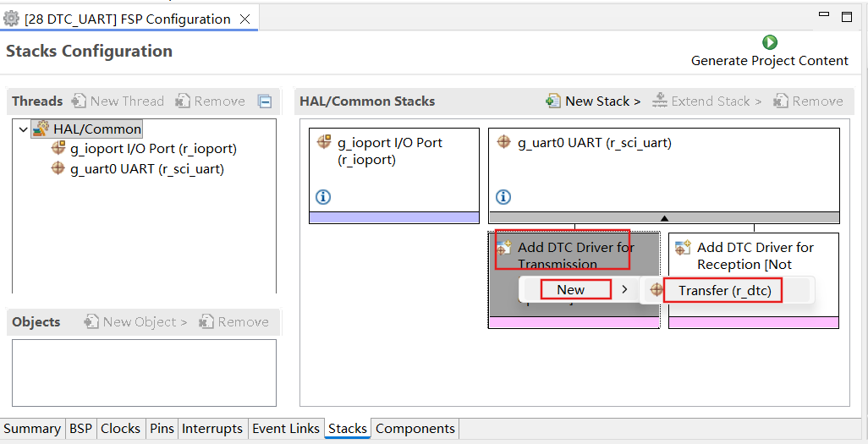Click the empty Objects list box

click(144, 373)
